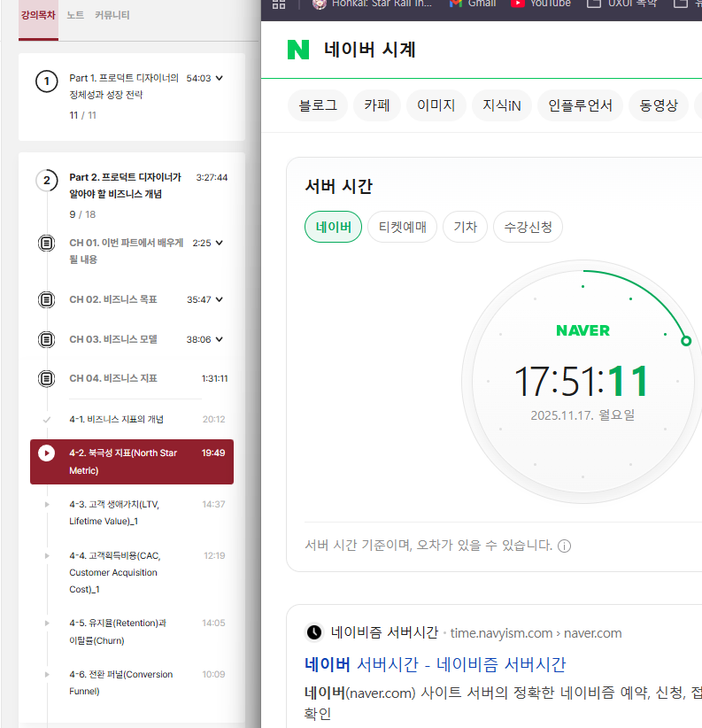Open browser apps grid icon
The width and height of the screenshot is (702, 728).
pyautogui.click(x=279, y=4)
